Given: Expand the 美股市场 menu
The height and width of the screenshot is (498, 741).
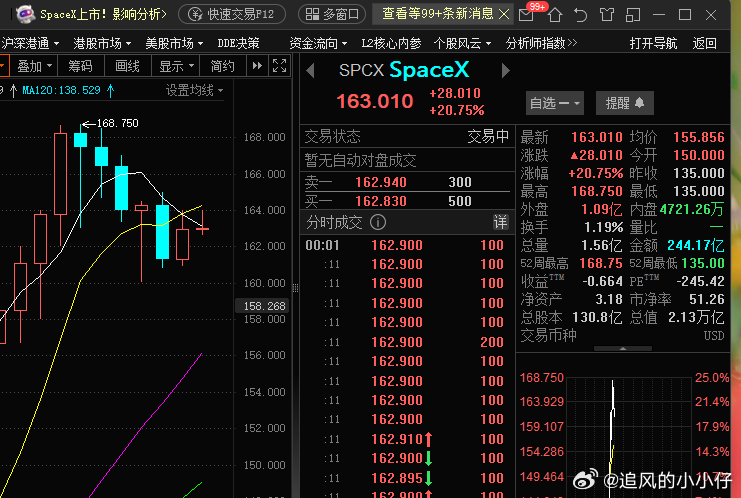Looking at the screenshot, I should (174, 43).
